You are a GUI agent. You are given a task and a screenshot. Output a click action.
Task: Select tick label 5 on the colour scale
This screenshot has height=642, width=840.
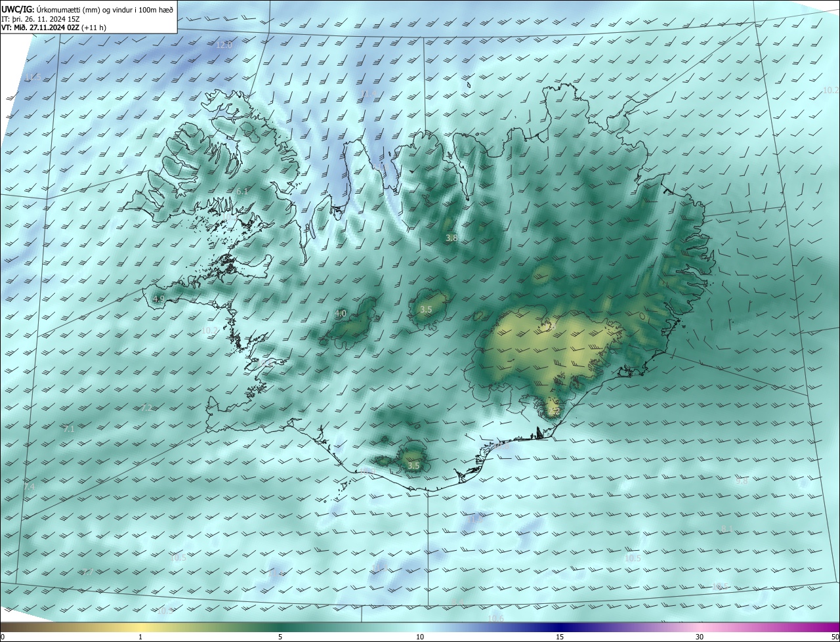[x=280, y=637]
